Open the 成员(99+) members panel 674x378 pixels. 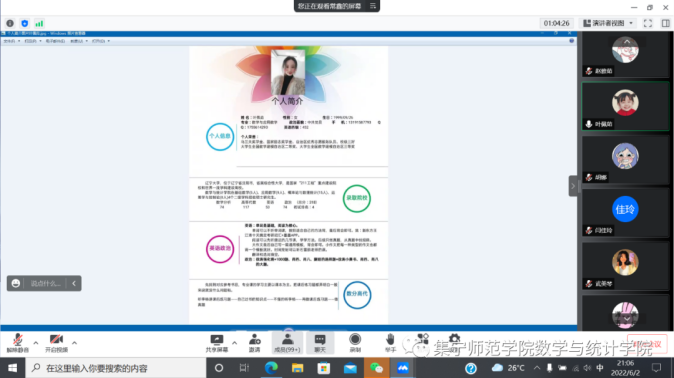(287, 343)
